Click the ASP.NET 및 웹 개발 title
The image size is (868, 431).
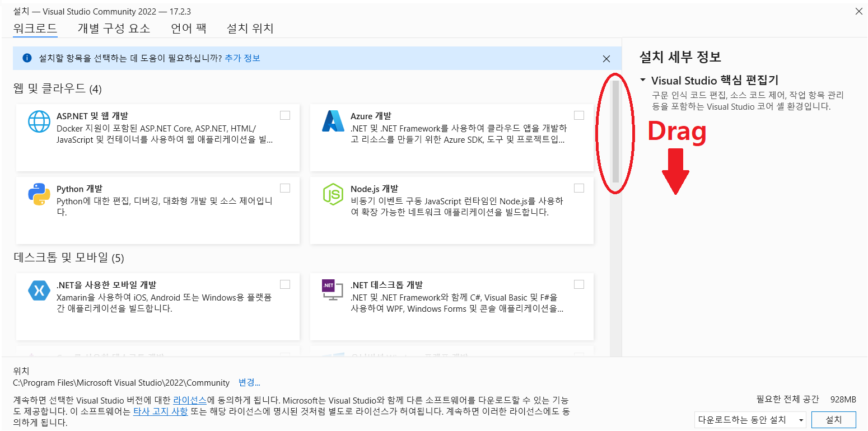coord(92,116)
